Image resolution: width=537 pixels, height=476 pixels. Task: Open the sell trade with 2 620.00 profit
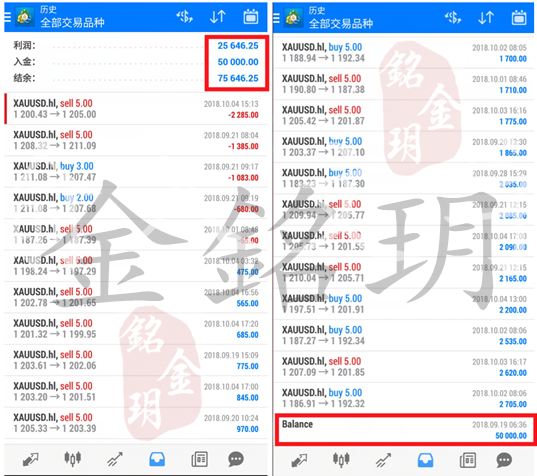point(404,367)
